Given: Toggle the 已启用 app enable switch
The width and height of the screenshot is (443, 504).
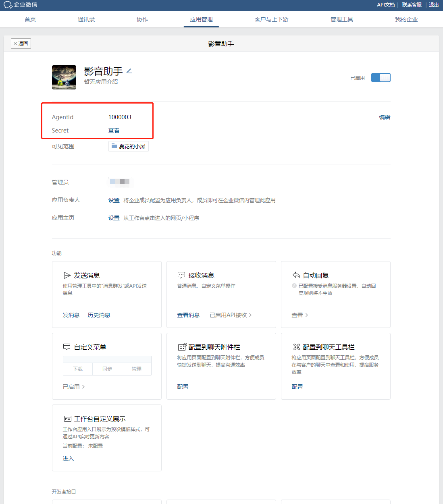Looking at the screenshot, I should (381, 78).
